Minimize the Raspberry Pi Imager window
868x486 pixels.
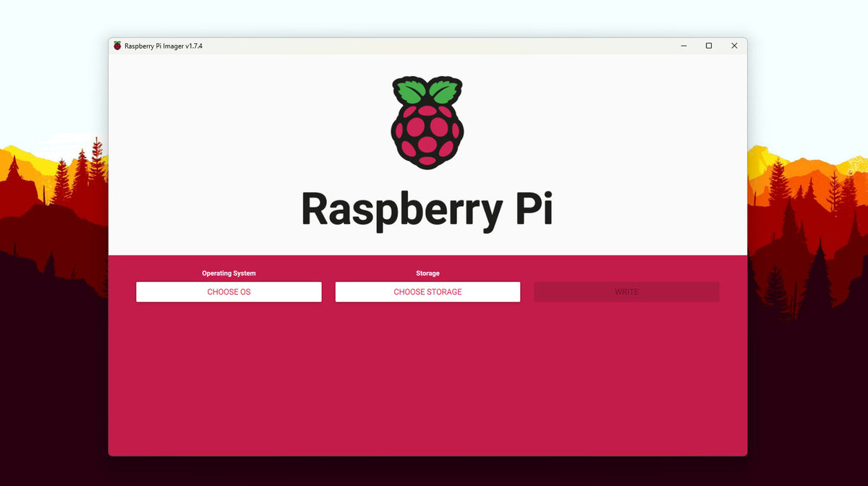(684, 46)
